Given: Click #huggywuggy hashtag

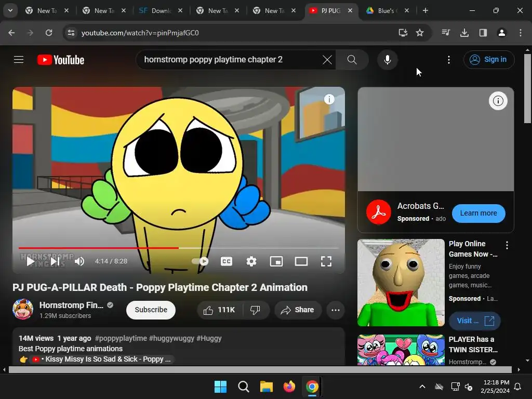Looking at the screenshot, I should pos(171,338).
